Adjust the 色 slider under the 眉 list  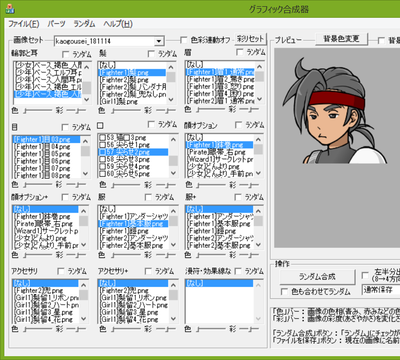coord(210,110)
